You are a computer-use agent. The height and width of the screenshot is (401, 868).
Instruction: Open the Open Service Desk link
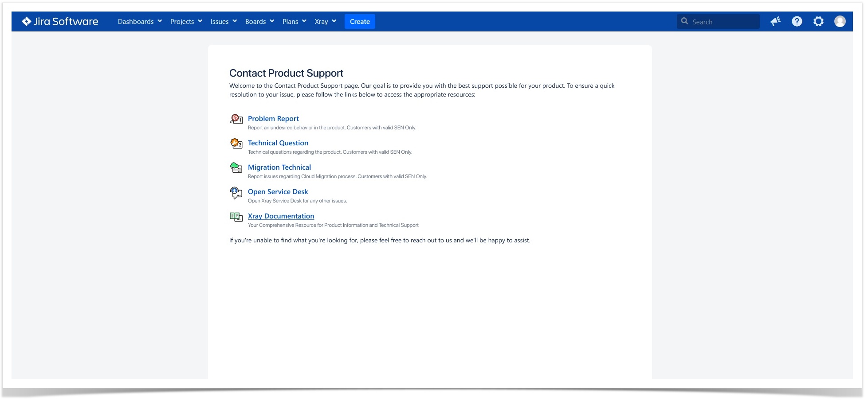click(278, 191)
